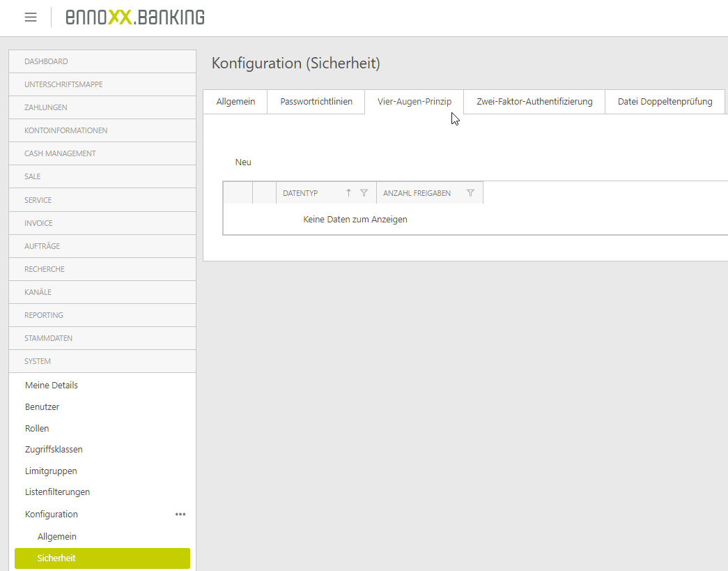Select highlighted Sicherheit item
Screen dimensions: 728x571
[x=102, y=558]
